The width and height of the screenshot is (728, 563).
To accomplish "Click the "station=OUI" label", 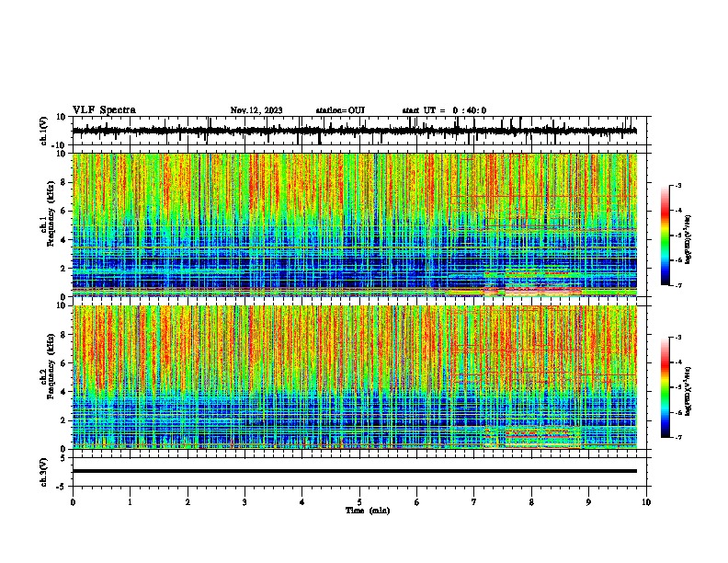I will pos(340,110).
